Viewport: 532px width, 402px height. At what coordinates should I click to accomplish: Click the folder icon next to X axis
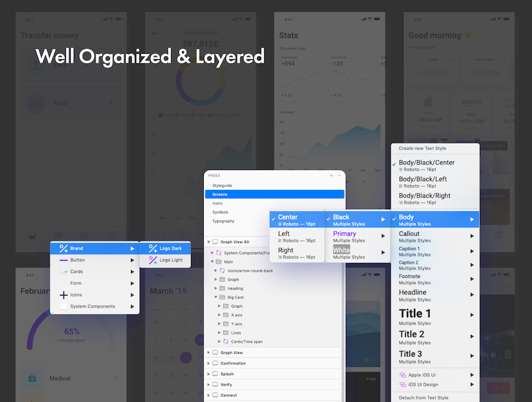coord(226,315)
